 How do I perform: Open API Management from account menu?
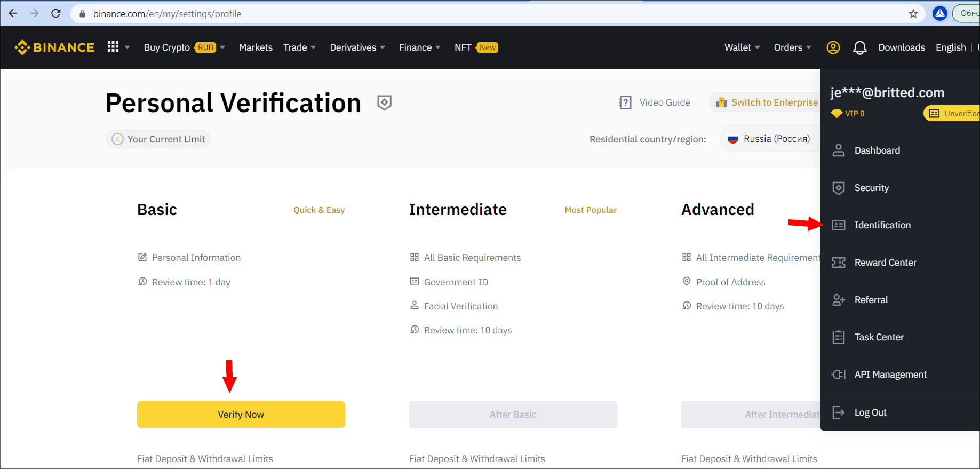point(890,375)
